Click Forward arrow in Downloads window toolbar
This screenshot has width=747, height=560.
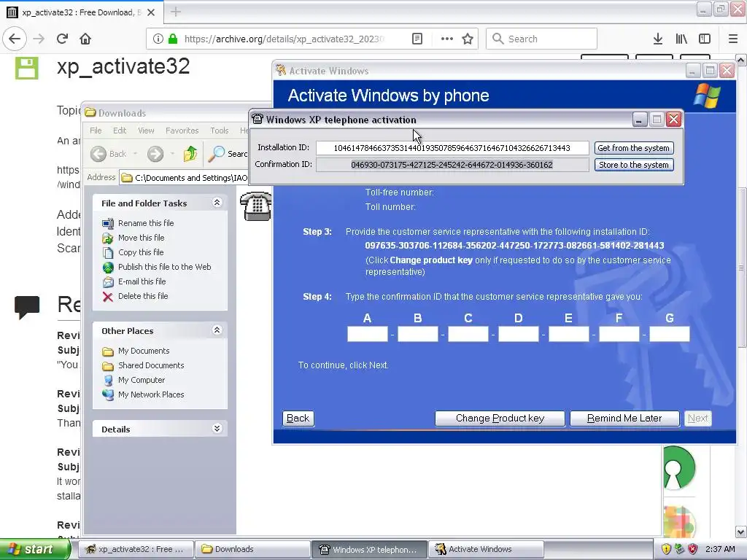click(x=155, y=153)
